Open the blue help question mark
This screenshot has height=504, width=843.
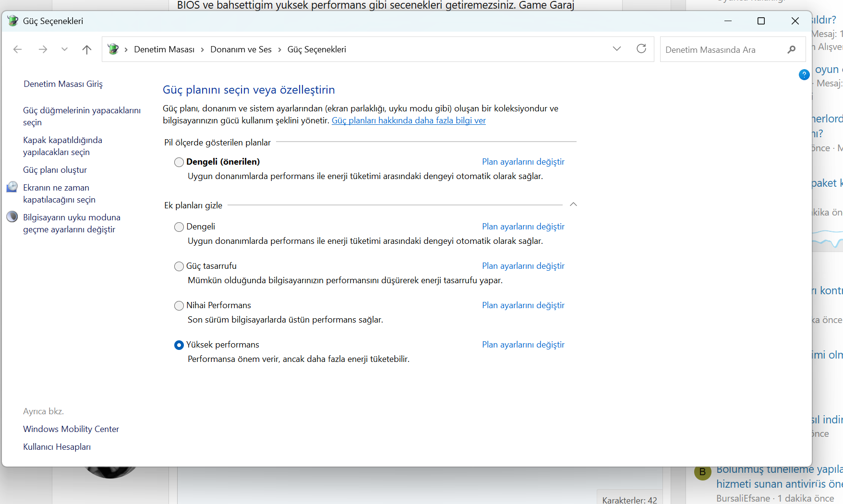pyautogui.click(x=804, y=75)
